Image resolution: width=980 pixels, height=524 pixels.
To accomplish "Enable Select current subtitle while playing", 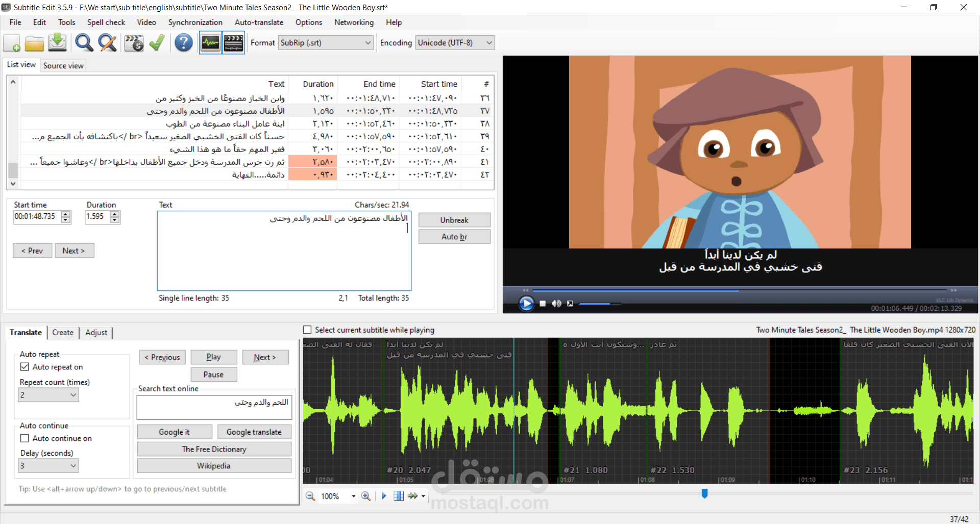I will pos(307,330).
